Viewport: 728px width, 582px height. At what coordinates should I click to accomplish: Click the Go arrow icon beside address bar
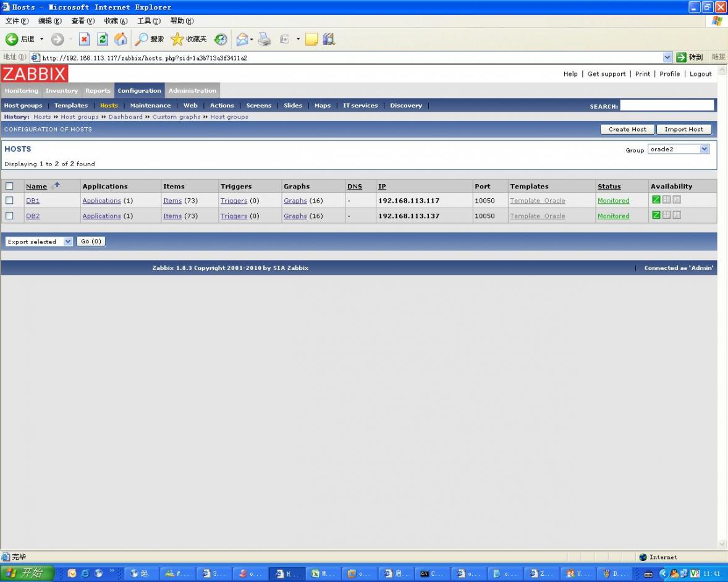[x=681, y=57]
